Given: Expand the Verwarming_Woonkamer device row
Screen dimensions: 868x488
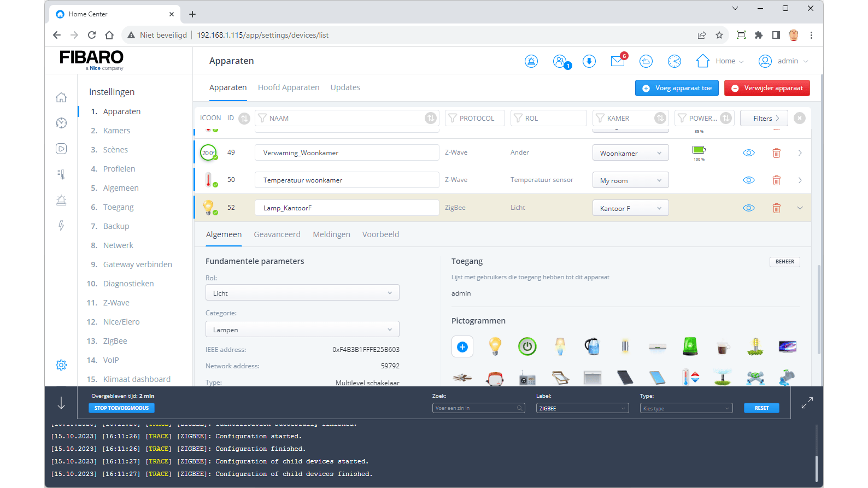Looking at the screenshot, I should [x=800, y=153].
